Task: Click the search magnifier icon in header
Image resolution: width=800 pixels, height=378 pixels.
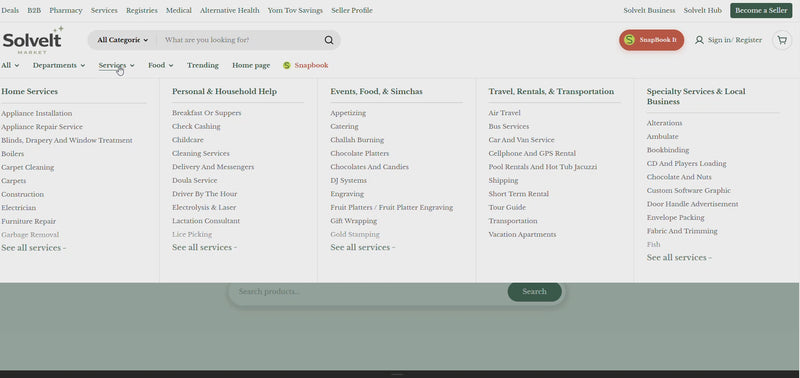Action: point(329,40)
